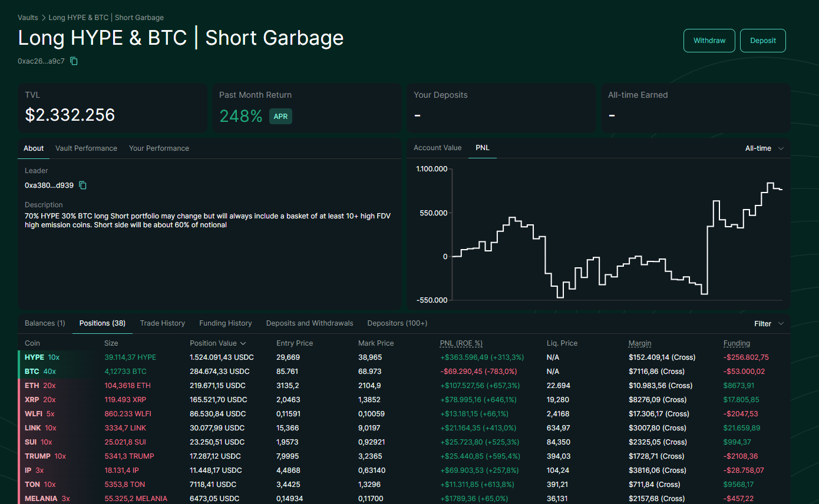Click the Size column header
819x504 pixels.
coord(111,343)
